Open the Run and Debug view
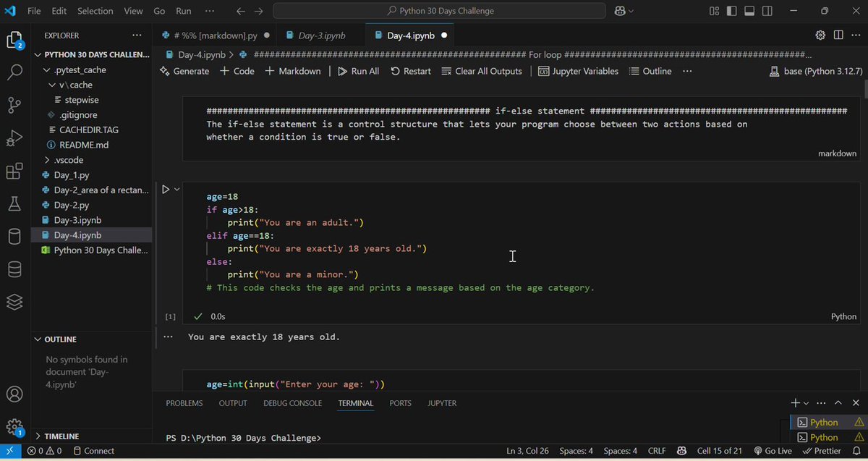Screen dimensions: 868x461 click(x=15, y=138)
